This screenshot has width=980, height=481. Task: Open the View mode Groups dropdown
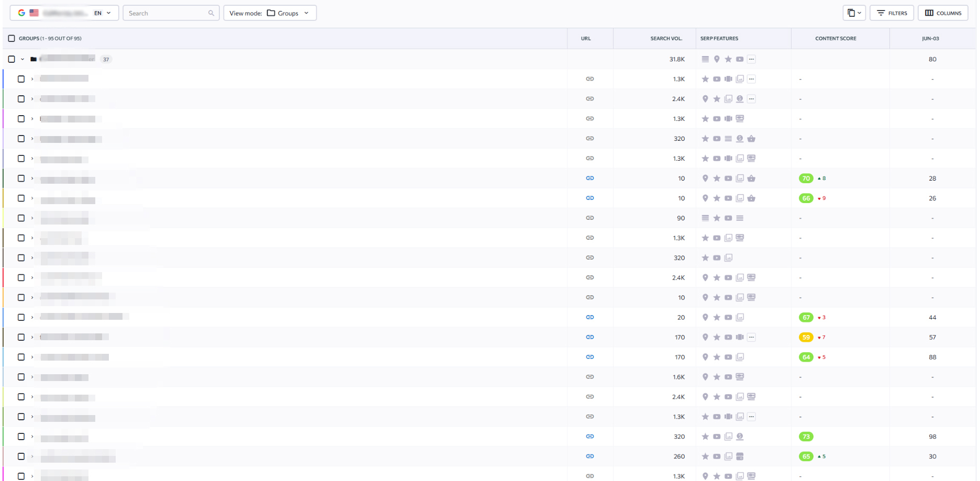click(x=270, y=13)
